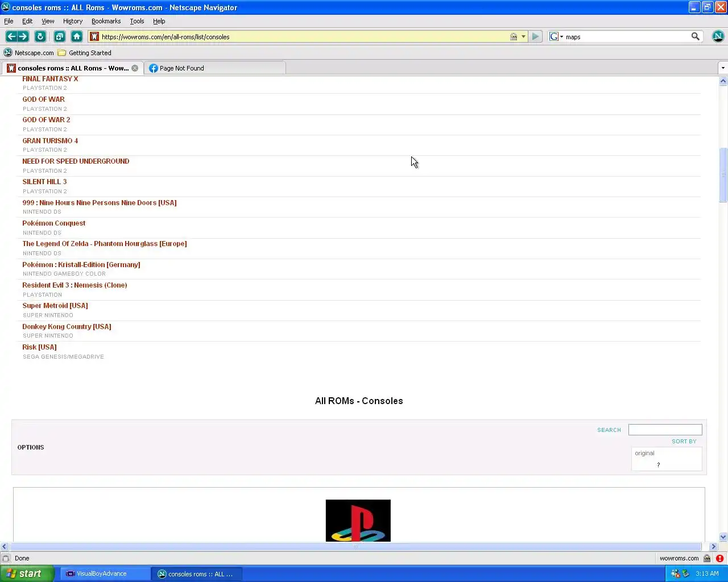The image size is (728, 582).
Task: Open the Pokémon Conquest link
Action: (54, 223)
